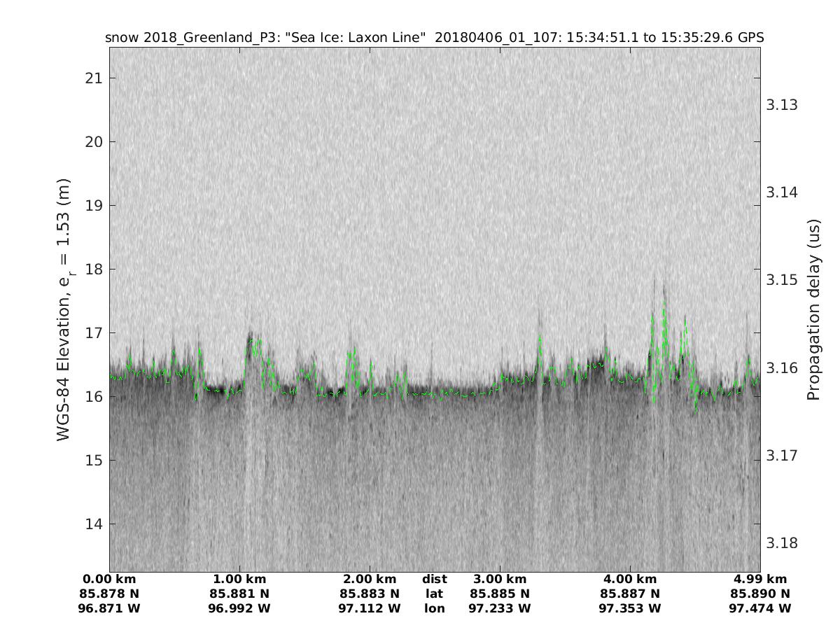Click the 85.885 N latitude label
This screenshot has height=630, width=840.
tap(500, 594)
